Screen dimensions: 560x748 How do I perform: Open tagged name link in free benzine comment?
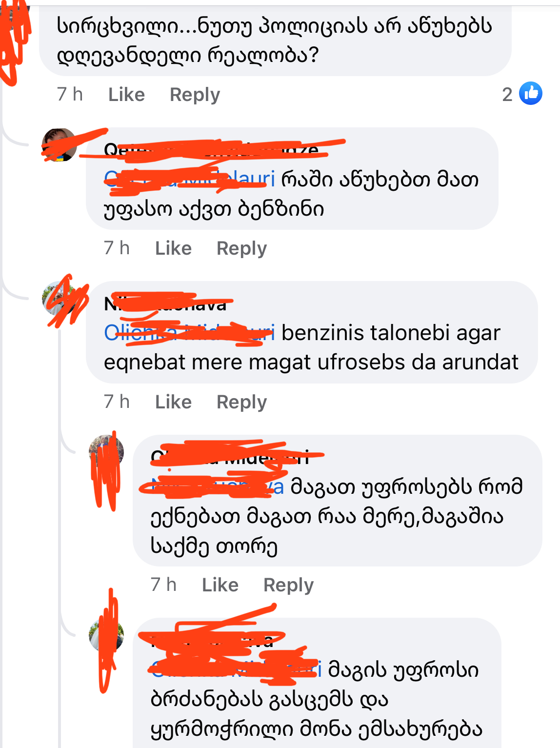click(189, 179)
